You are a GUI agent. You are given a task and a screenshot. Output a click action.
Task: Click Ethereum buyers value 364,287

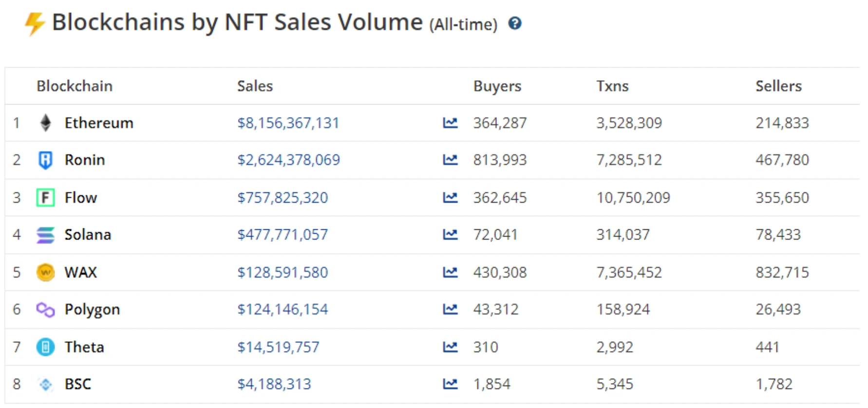tap(500, 123)
